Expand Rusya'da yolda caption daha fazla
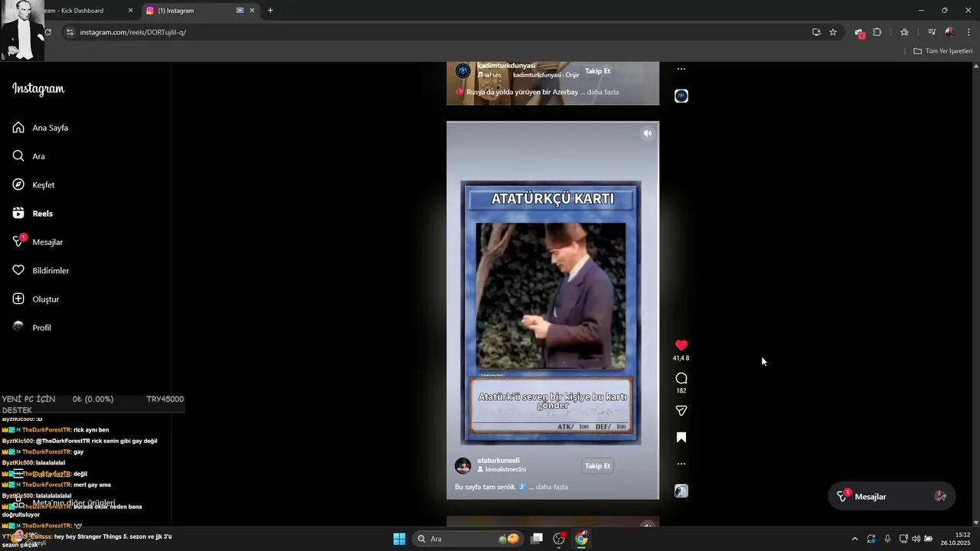The height and width of the screenshot is (551, 980). pos(603,92)
